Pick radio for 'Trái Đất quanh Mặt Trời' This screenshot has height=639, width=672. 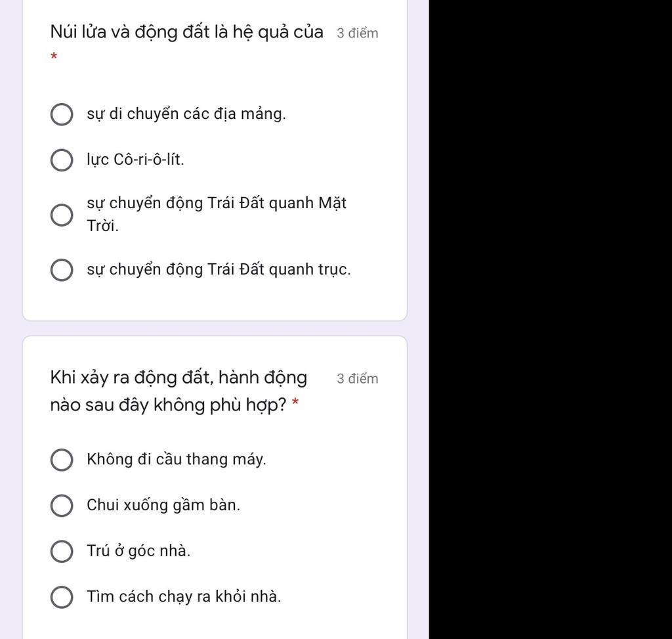[62, 215]
